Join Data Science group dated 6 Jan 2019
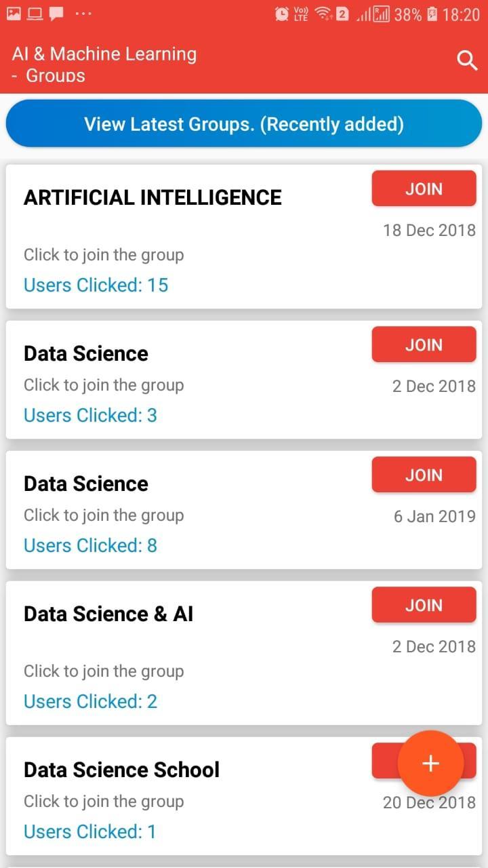The height and width of the screenshot is (868, 488). tap(424, 475)
